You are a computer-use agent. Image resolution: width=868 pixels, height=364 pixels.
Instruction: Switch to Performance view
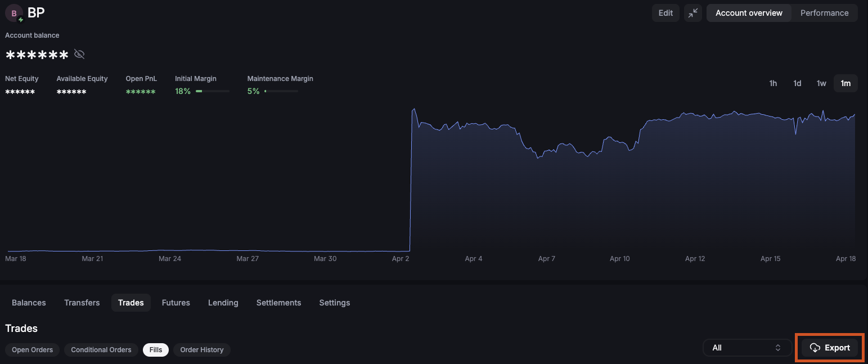tap(824, 13)
